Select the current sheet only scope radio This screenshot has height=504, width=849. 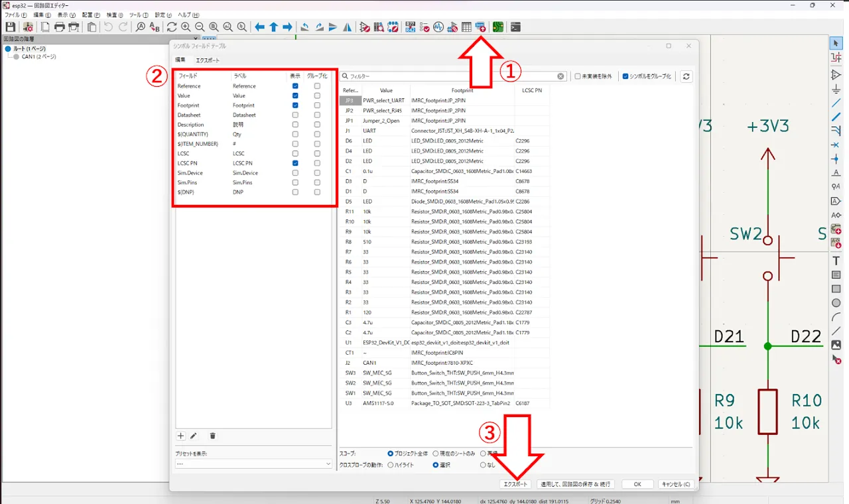[436, 454]
